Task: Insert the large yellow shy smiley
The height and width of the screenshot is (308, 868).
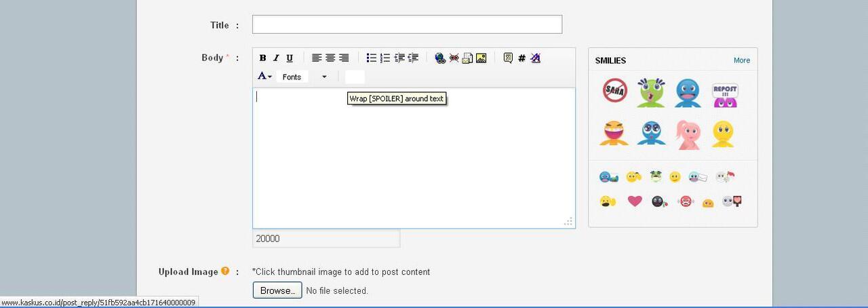Action: tap(723, 134)
